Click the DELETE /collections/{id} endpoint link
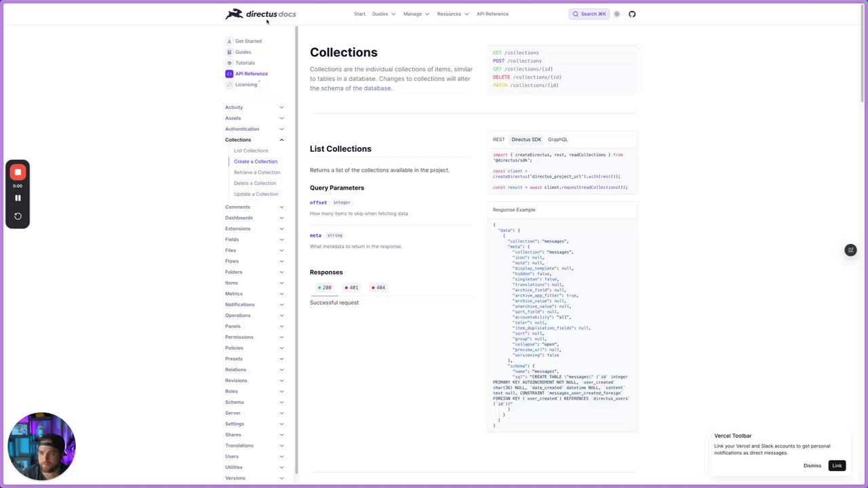Screen dimensions: 868x488 pyautogui.click(x=527, y=77)
